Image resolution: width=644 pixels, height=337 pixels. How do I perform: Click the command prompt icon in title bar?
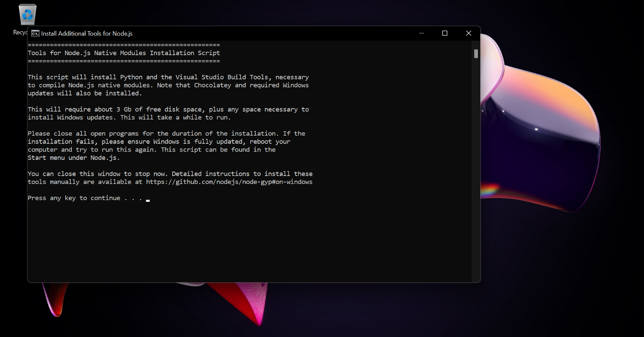(35, 33)
